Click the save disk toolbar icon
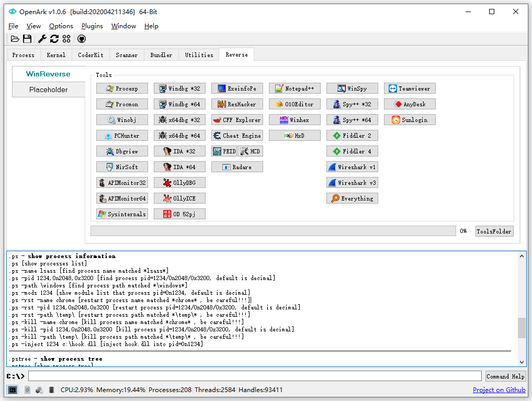The image size is (532, 401). (x=27, y=39)
